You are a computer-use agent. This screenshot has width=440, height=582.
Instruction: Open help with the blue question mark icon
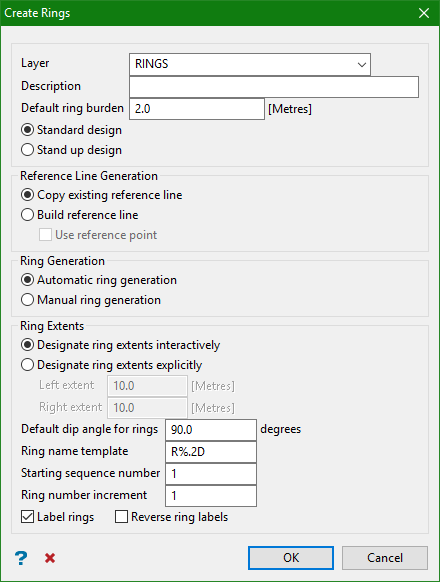pos(21,558)
